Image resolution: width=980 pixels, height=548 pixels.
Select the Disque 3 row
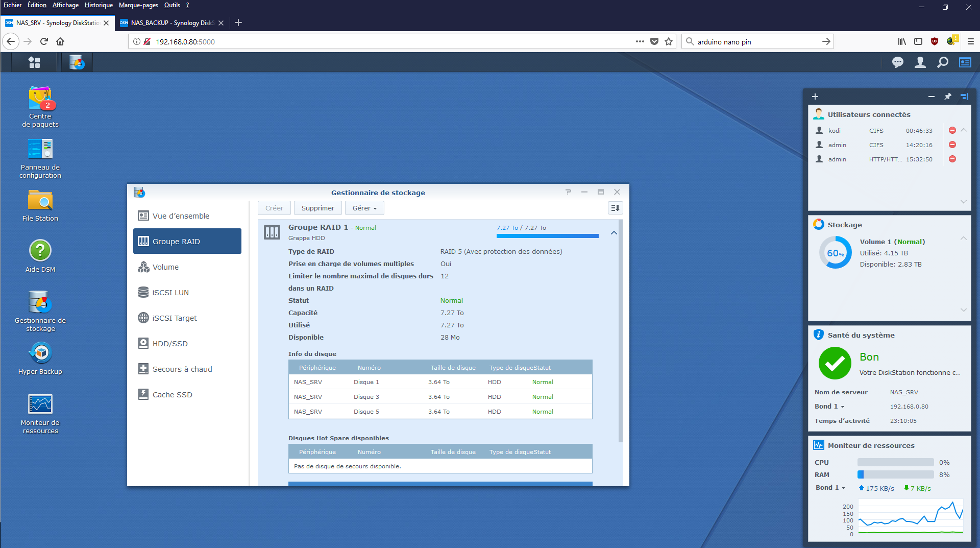(x=440, y=397)
